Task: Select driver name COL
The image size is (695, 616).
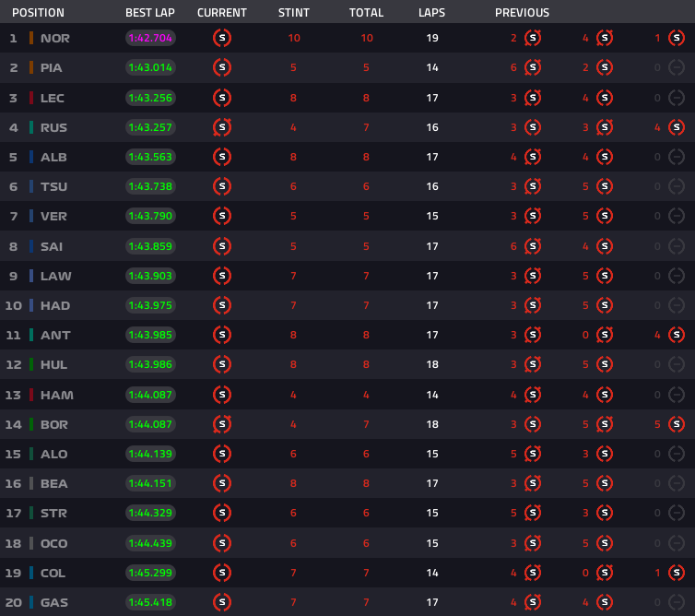Action: [53, 573]
